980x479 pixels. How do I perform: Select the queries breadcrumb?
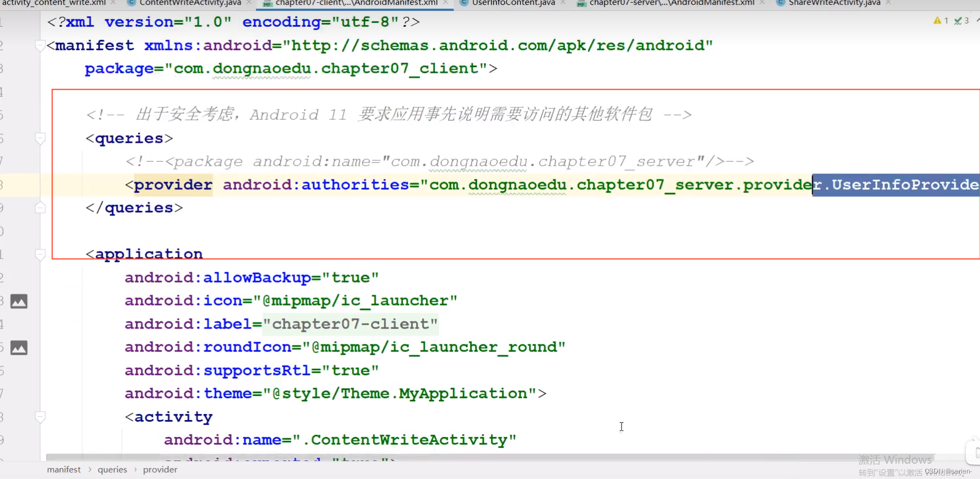click(x=113, y=470)
